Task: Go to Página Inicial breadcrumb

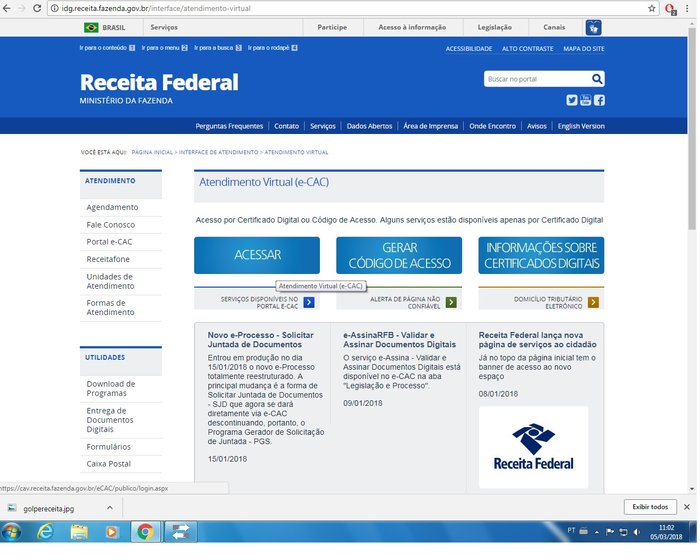Action: tap(152, 152)
